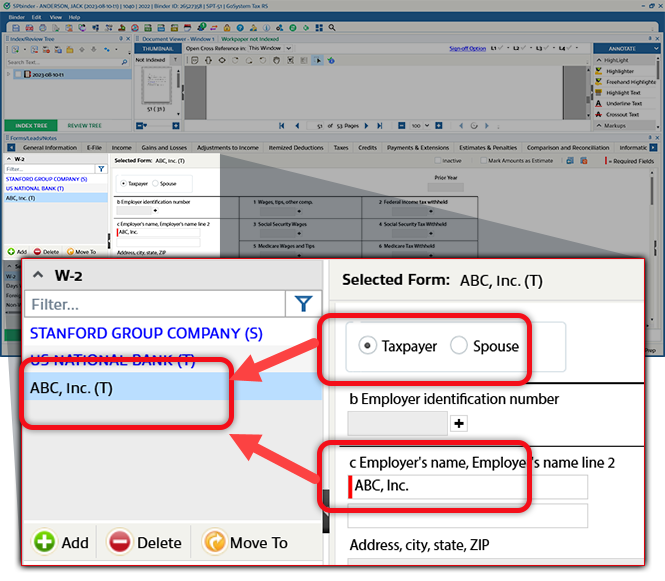The width and height of the screenshot is (665, 581).
Task: Select the small Taxpayer radio in background form
Action: (x=123, y=184)
